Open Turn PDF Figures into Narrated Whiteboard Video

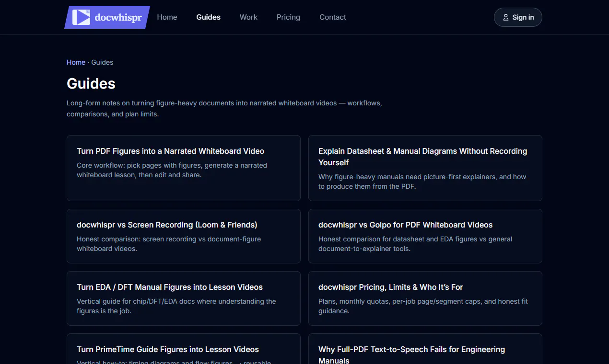click(184, 168)
